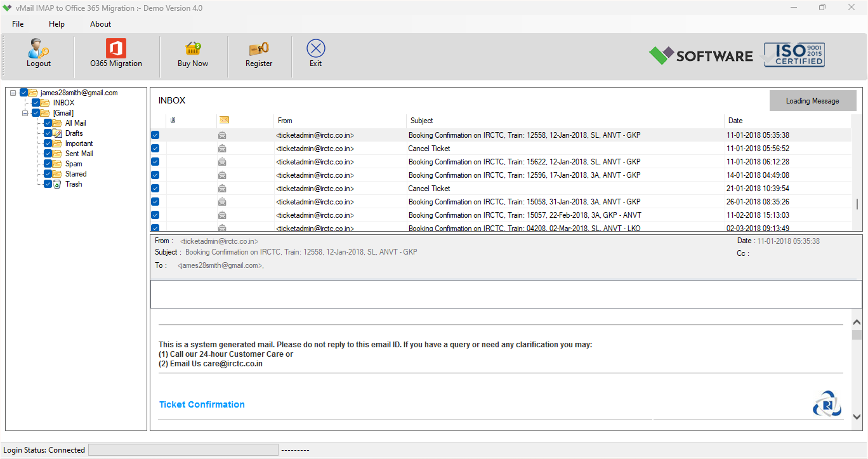
Task: Click the Ticket Confirmation heading
Action: pos(202,404)
